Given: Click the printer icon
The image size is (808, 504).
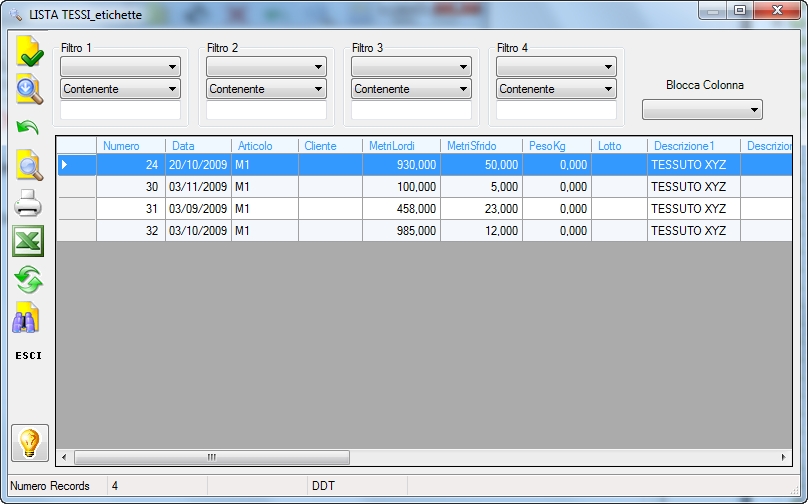Looking at the screenshot, I should [x=28, y=203].
